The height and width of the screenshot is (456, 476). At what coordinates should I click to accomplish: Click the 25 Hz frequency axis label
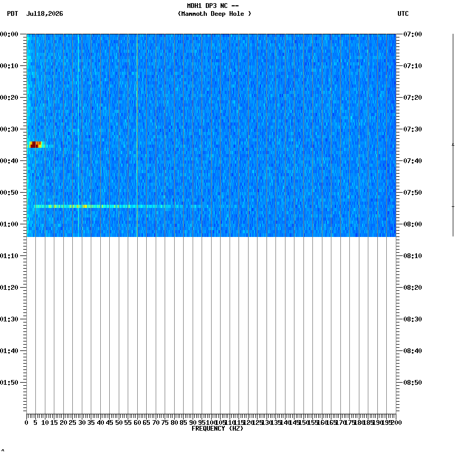[72, 422]
